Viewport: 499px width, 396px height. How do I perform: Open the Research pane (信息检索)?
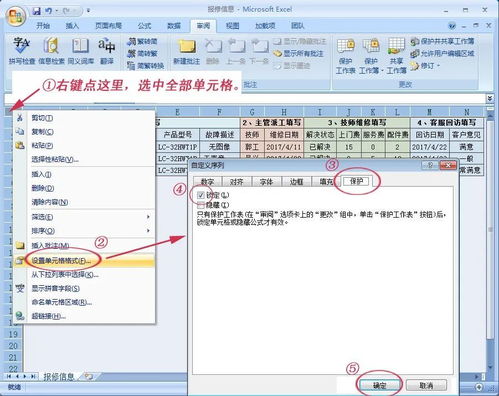(51, 51)
